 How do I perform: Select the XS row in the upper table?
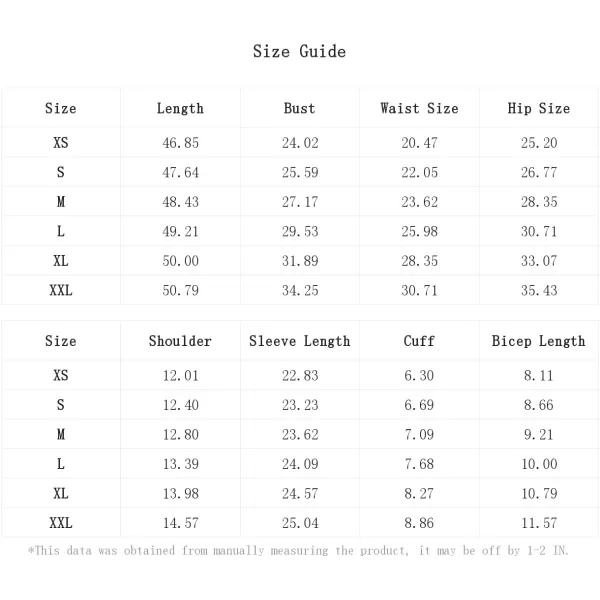tap(300, 142)
